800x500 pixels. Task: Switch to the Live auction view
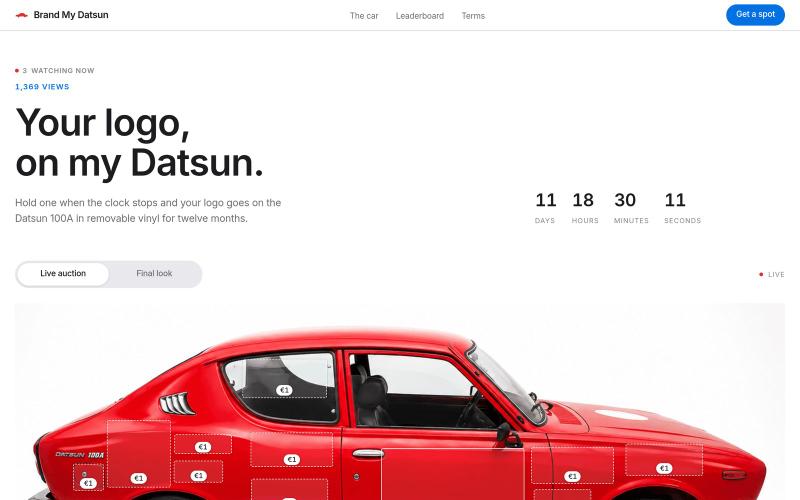tap(63, 274)
